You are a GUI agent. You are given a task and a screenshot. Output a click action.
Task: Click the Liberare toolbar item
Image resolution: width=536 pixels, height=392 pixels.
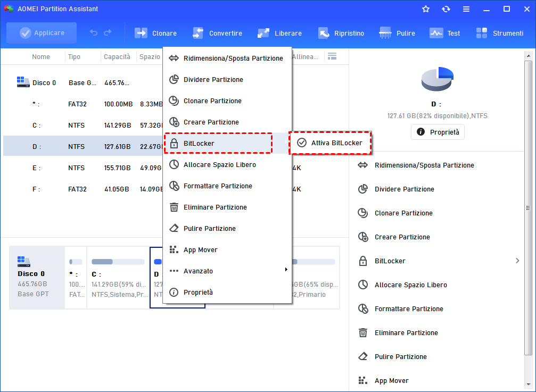tap(279, 33)
